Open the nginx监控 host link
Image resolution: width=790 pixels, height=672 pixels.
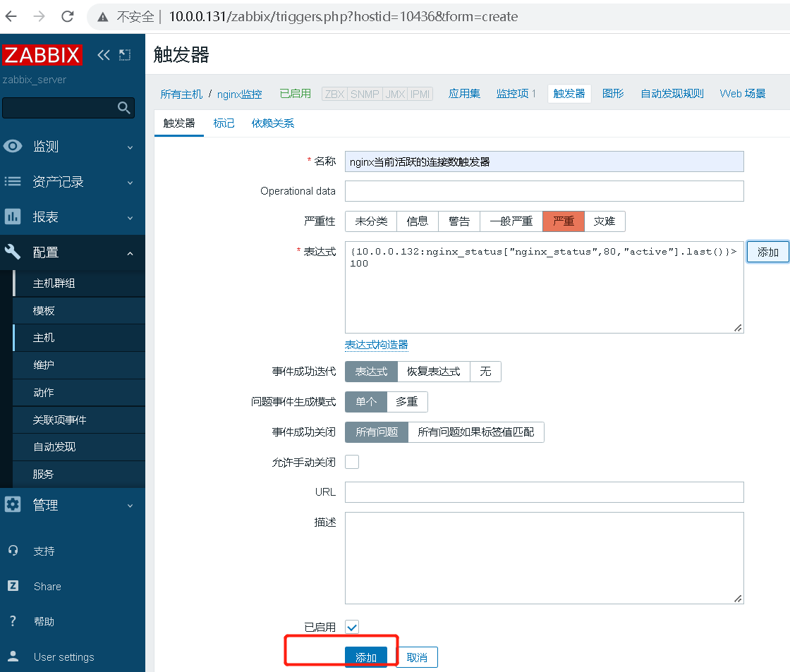click(239, 94)
